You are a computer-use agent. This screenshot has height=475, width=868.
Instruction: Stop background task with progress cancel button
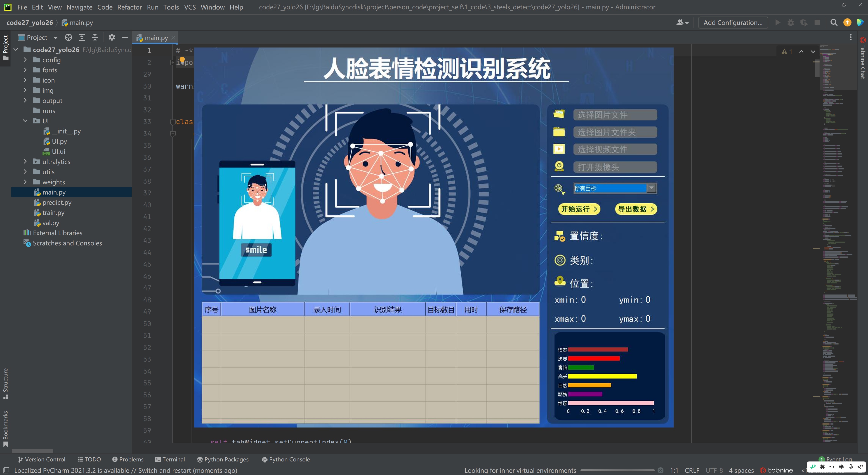pyautogui.click(x=660, y=470)
